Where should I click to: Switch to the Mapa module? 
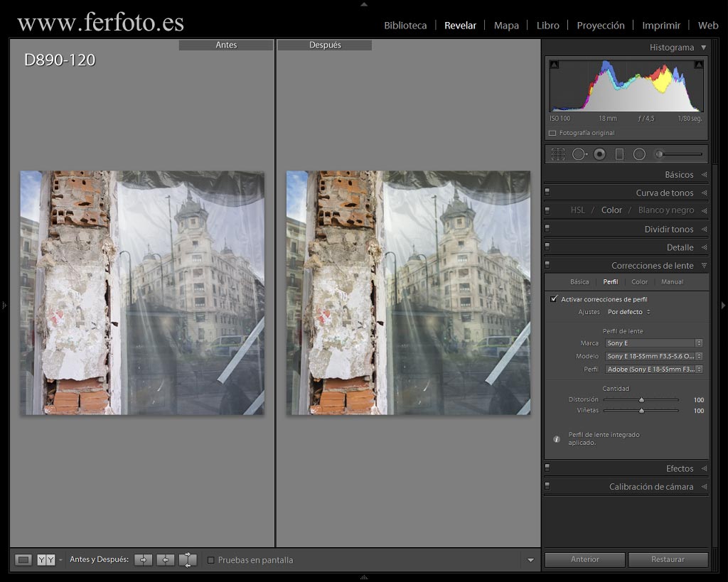pos(506,26)
